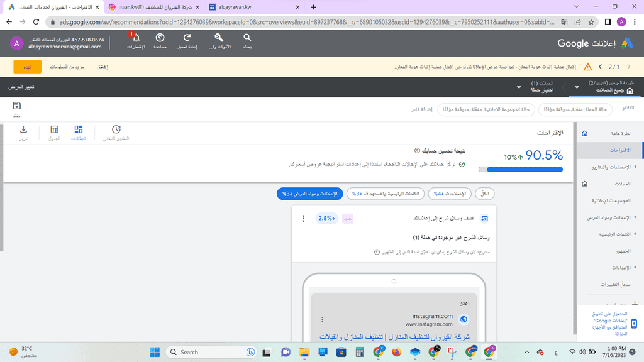The width and height of the screenshot is (644, 362).
Task: Open Chrome tab search chevron
Action: pyautogui.click(x=577, y=6)
